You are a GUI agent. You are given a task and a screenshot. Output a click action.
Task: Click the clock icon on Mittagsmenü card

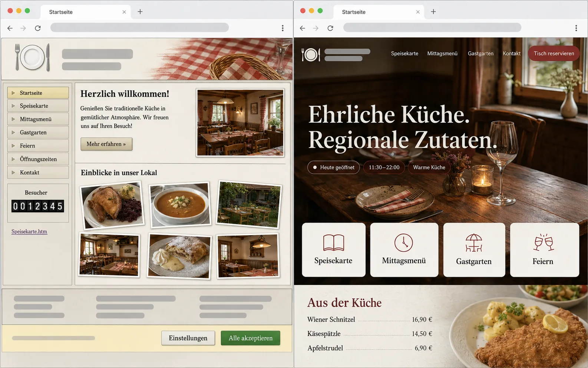(x=404, y=243)
